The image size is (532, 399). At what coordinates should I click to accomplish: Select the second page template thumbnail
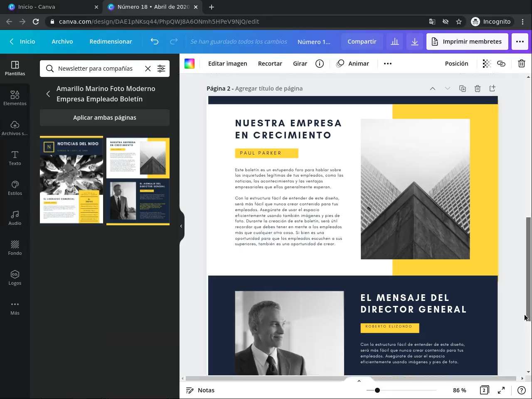point(138,181)
